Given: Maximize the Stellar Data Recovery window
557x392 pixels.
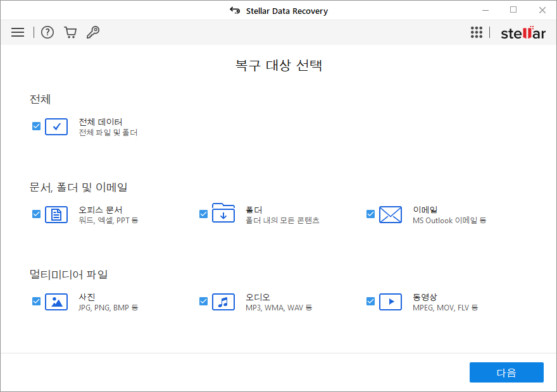Looking at the screenshot, I should (x=513, y=10).
